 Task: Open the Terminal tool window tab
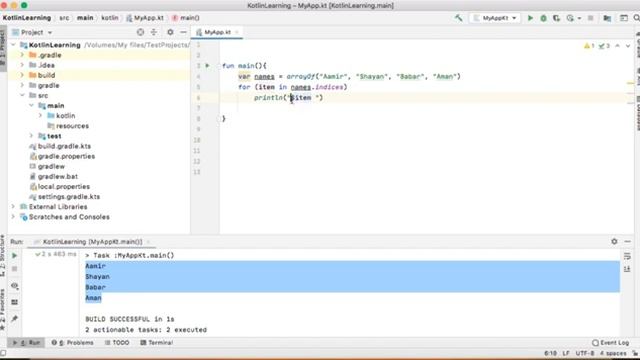coord(157,343)
